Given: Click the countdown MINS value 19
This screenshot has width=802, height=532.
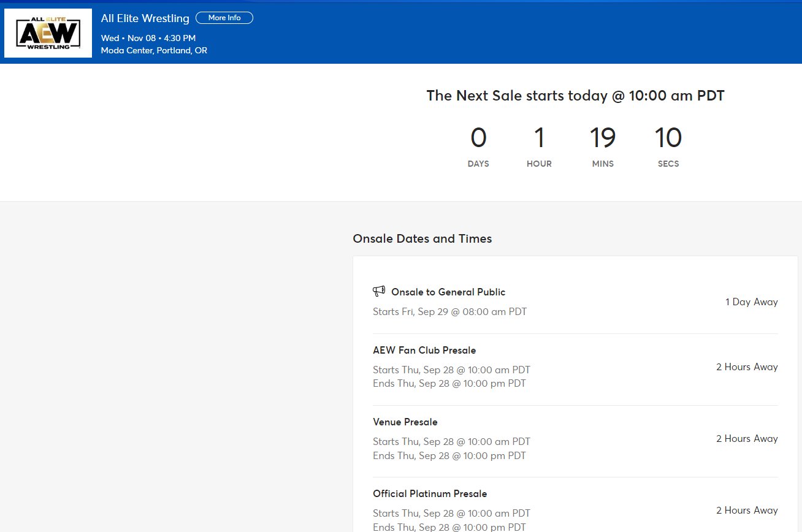Looking at the screenshot, I should click(x=603, y=138).
